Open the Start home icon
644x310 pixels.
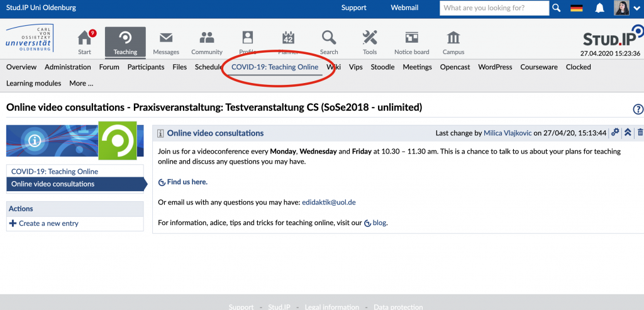tap(85, 38)
